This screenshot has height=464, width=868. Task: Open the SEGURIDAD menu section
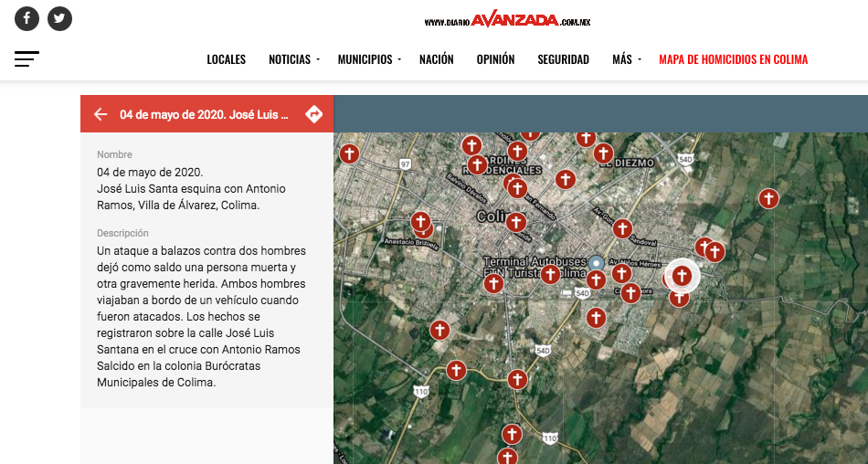click(563, 59)
